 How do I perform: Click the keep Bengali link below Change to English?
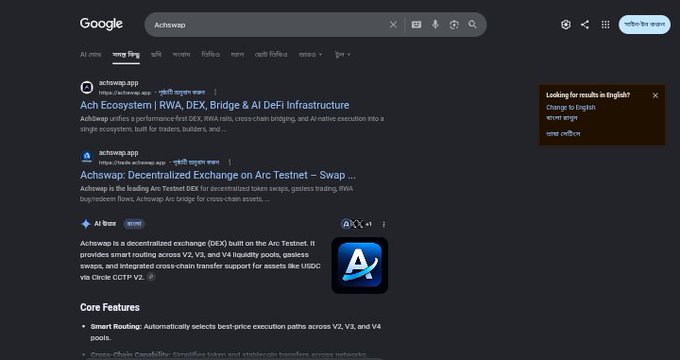[x=562, y=118]
